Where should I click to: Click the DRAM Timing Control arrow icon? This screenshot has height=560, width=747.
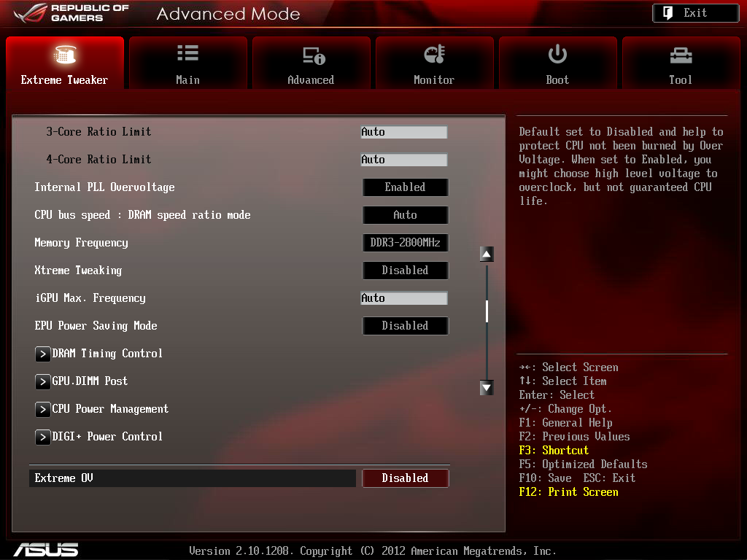[43, 354]
